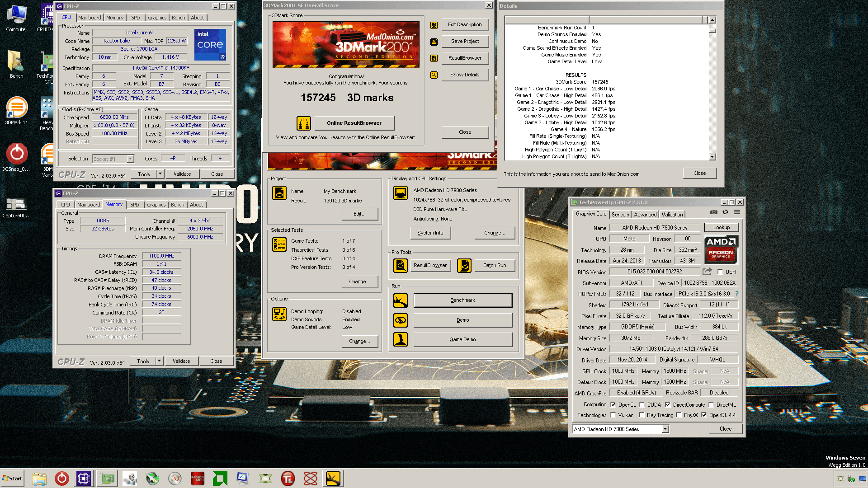Click the BIOS version share icon
The width and height of the screenshot is (868, 488).
click(x=707, y=272)
